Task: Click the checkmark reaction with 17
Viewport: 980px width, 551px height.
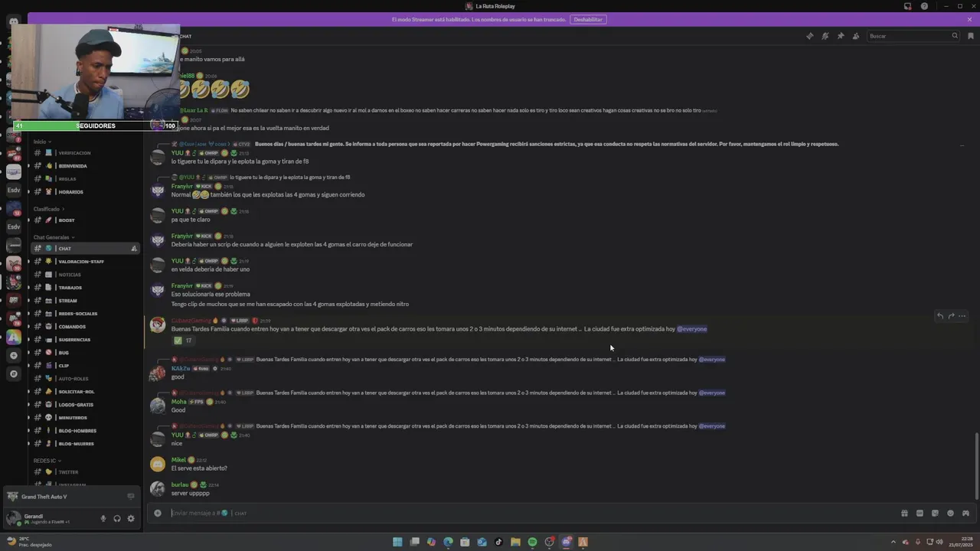Action: [183, 341]
